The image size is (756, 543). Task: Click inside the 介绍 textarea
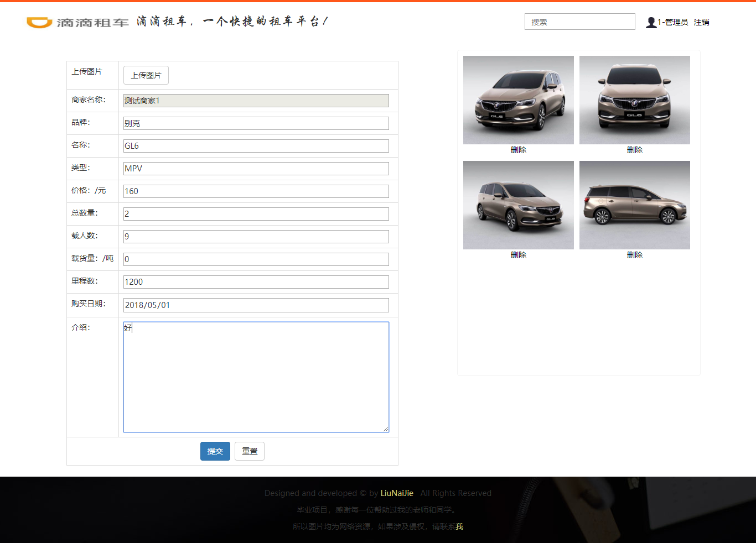click(x=256, y=377)
